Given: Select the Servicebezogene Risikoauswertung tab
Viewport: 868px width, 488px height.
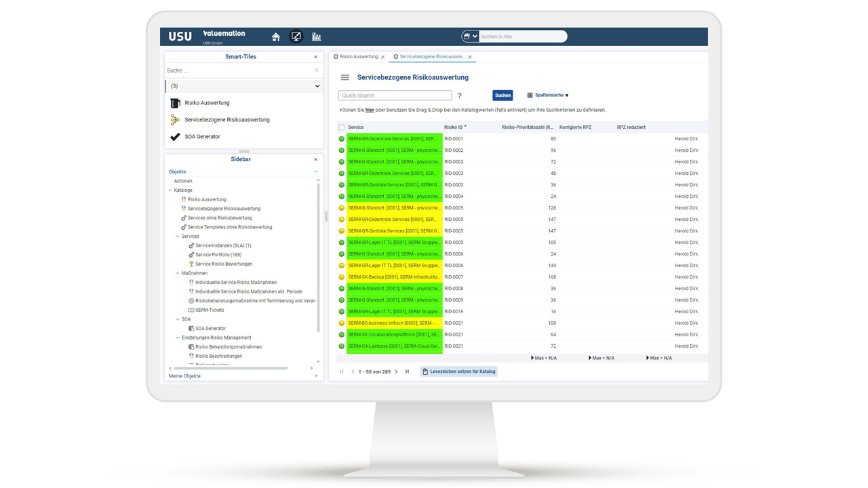Looking at the screenshot, I should 432,57.
